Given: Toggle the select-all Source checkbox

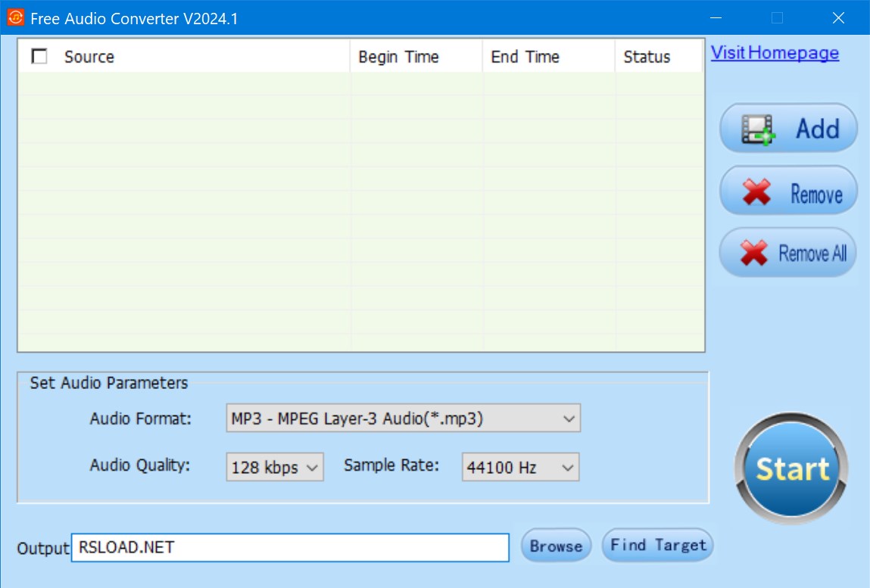Looking at the screenshot, I should [39, 57].
